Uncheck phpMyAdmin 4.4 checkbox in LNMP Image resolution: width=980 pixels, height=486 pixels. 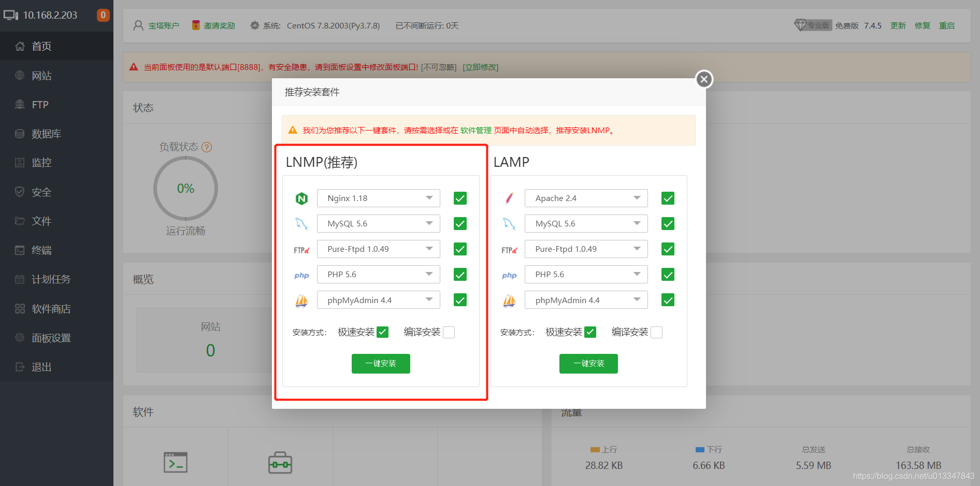pyautogui.click(x=460, y=300)
